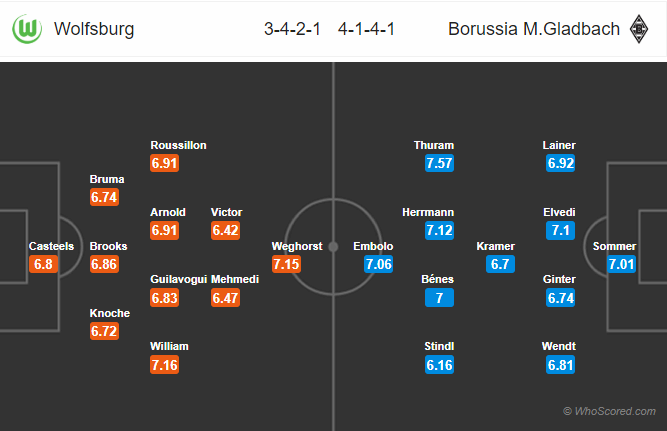Select William's 7.16 rating badge

[165, 365]
